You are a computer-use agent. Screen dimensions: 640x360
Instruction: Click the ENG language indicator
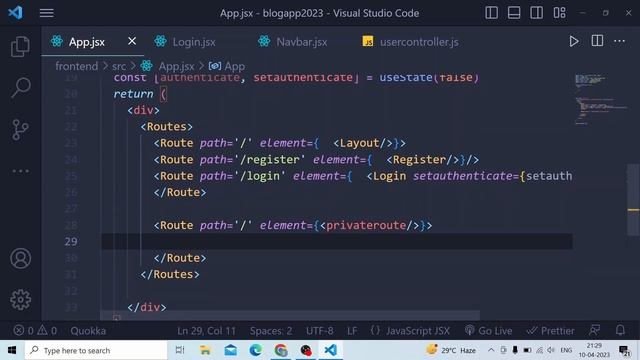pyautogui.click(x=566, y=350)
